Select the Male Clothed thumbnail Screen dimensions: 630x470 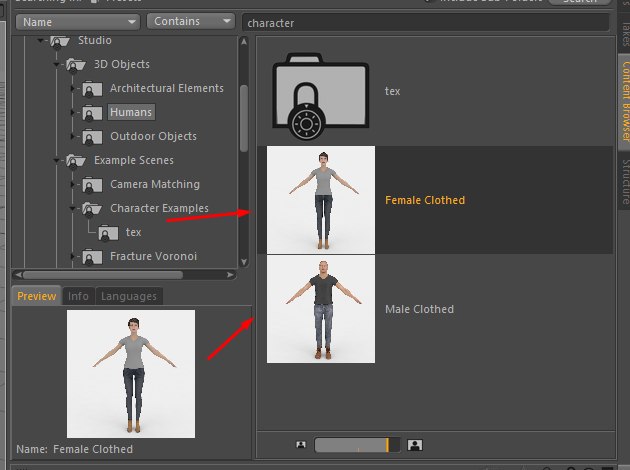point(321,309)
